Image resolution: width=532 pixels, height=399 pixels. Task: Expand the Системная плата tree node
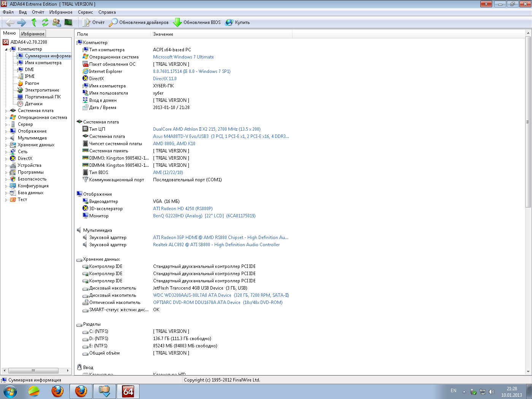(6, 111)
